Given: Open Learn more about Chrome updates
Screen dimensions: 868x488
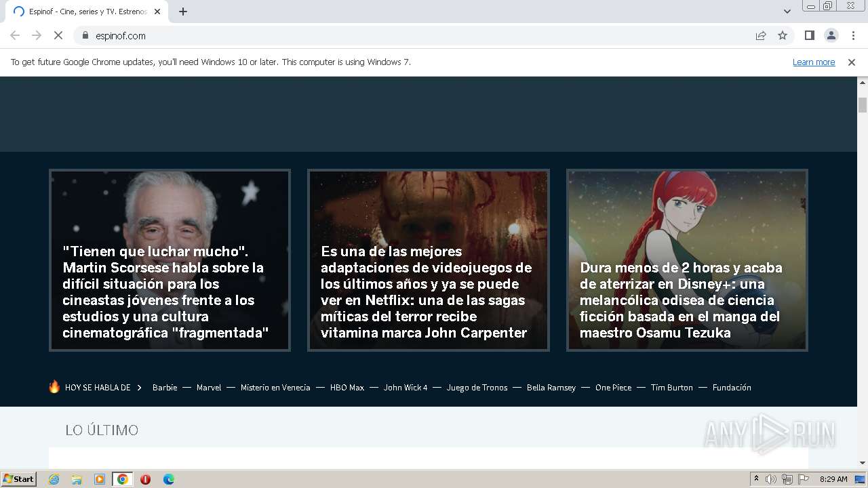Looking at the screenshot, I should [x=814, y=62].
